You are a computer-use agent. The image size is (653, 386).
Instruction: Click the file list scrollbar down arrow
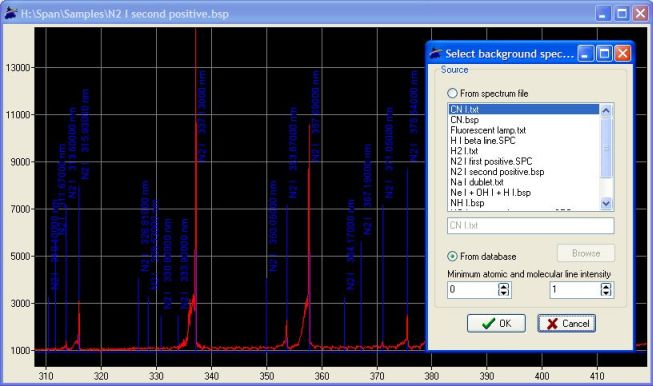click(606, 203)
